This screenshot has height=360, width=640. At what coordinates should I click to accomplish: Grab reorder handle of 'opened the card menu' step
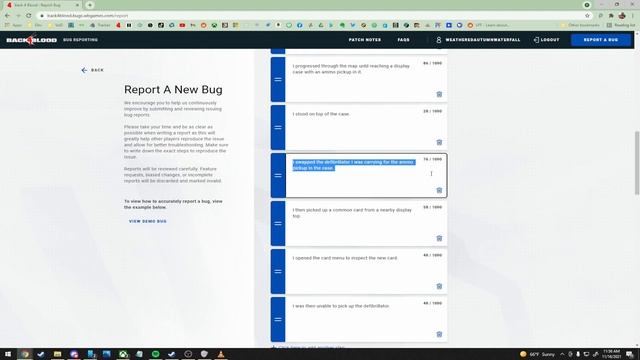278,271
